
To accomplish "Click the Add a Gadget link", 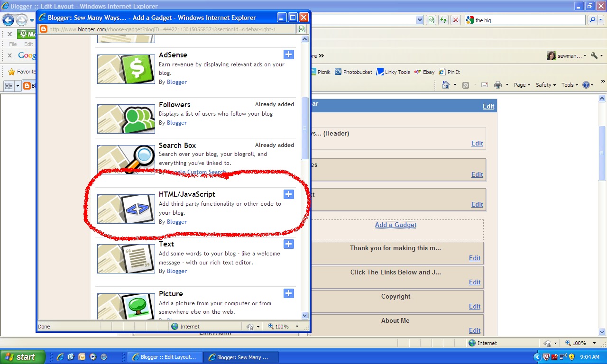I will [395, 225].
